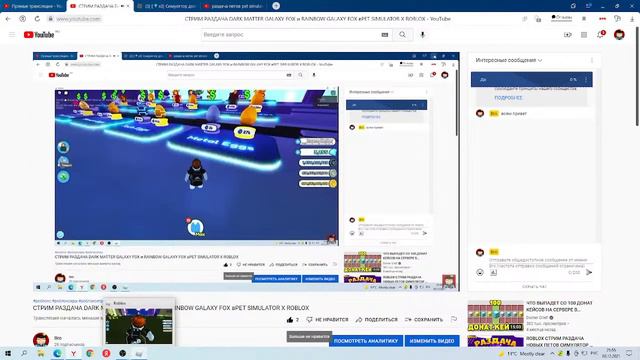
Task: Activate voice search microphone
Action: [x=422, y=35]
